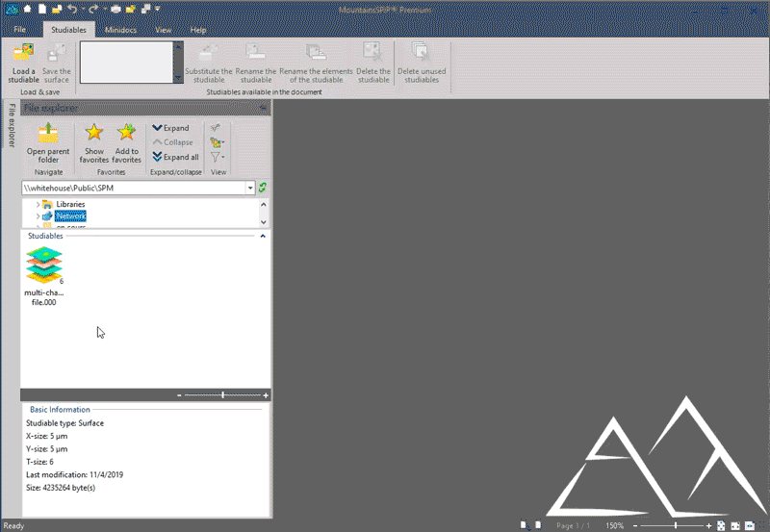Click the status bar zoom slider handle
Viewport: 770px width, 532px height.
point(676,525)
